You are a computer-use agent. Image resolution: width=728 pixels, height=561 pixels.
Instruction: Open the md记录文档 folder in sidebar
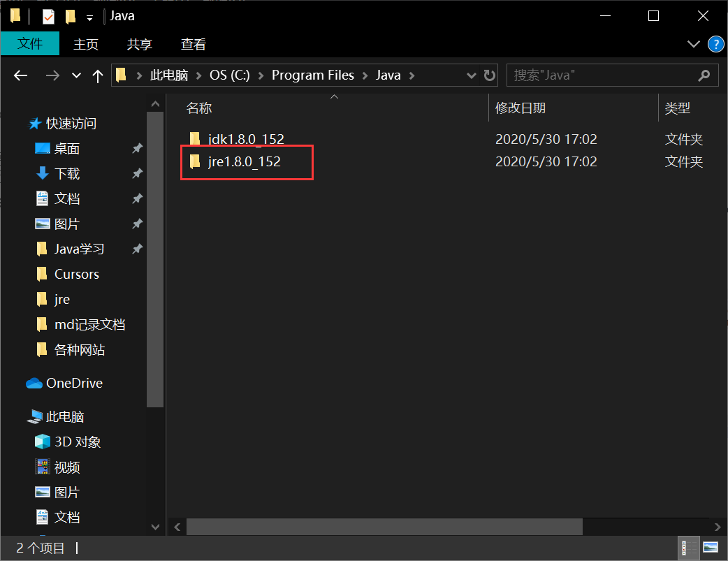(90, 324)
